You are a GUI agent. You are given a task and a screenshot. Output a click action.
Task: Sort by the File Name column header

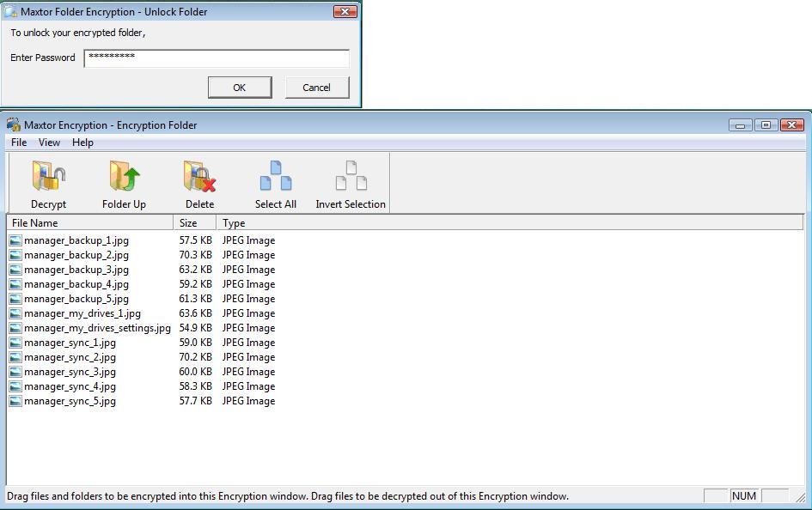[x=90, y=223]
